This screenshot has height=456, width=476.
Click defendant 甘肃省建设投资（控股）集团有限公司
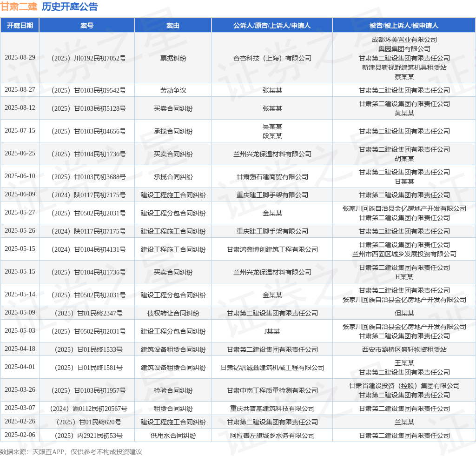coord(404,386)
